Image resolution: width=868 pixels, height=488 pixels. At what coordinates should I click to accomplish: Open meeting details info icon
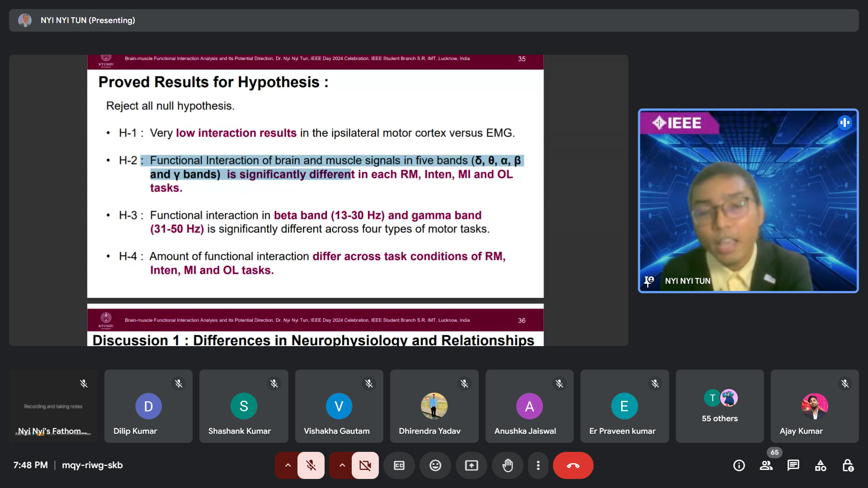[x=739, y=465]
